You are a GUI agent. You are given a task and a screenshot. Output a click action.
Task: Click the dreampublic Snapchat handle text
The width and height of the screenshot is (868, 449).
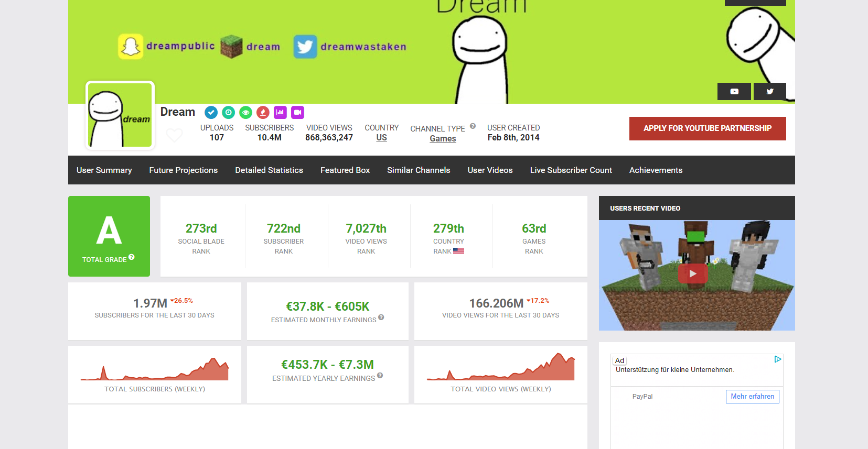(180, 46)
